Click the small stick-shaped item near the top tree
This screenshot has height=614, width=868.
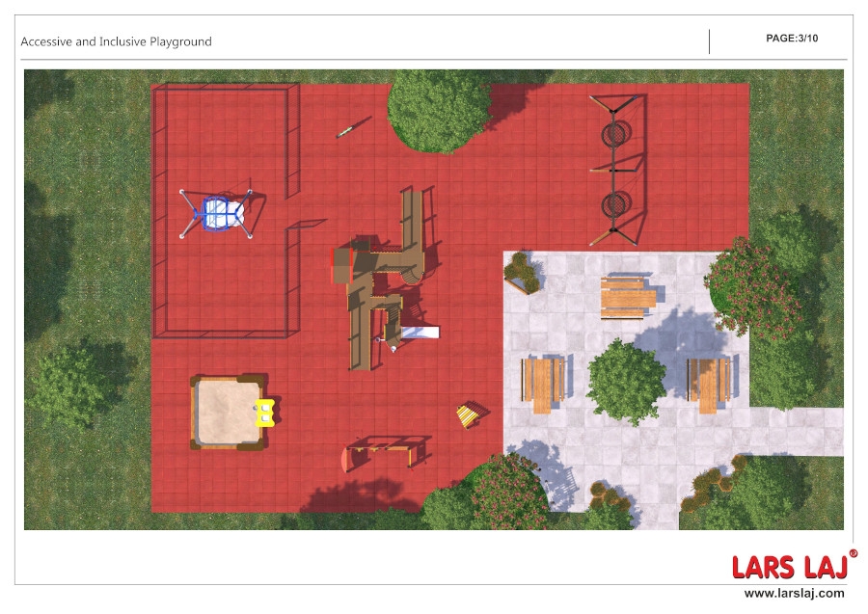pyautogui.click(x=353, y=127)
